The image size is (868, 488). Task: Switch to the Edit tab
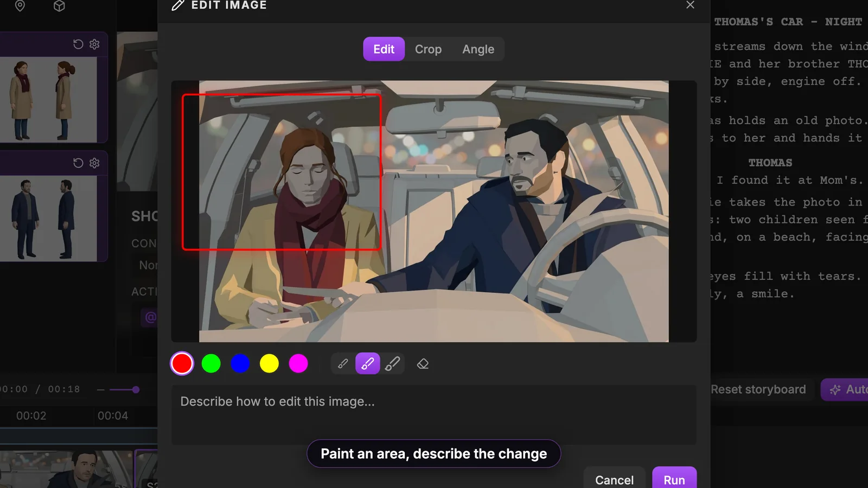coord(384,49)
